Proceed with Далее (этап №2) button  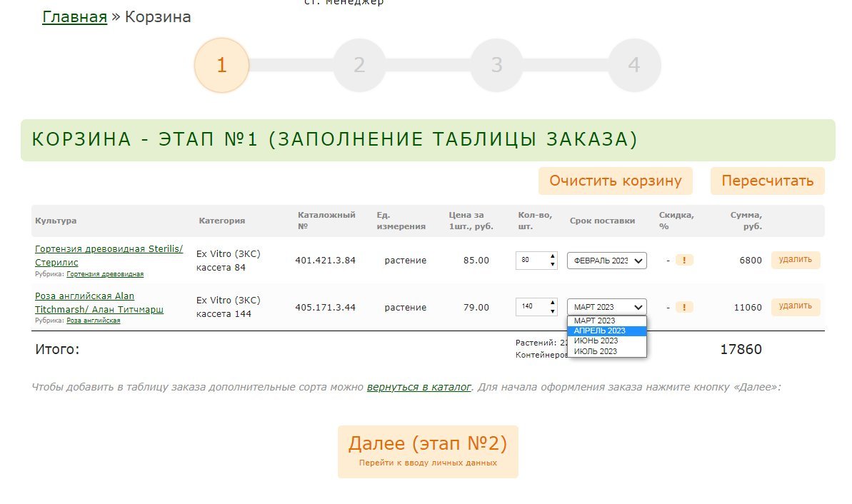click(427, 451)
